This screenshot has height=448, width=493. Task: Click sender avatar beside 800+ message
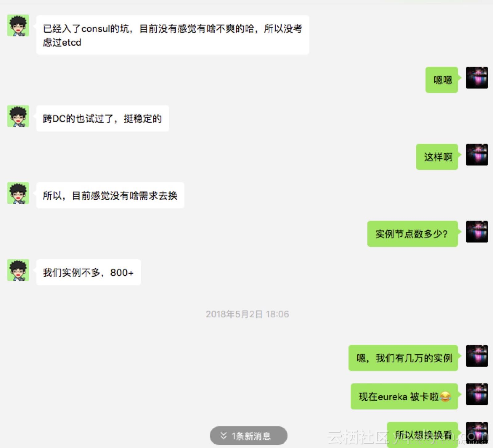[18, 270]
